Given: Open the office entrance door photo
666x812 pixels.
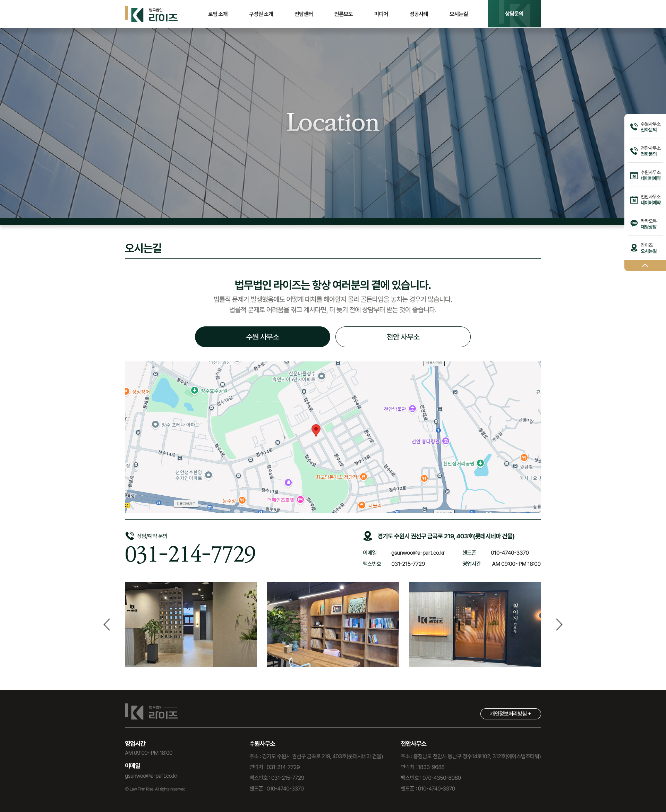Looking at the screenshot, I should tap(475, 624).
